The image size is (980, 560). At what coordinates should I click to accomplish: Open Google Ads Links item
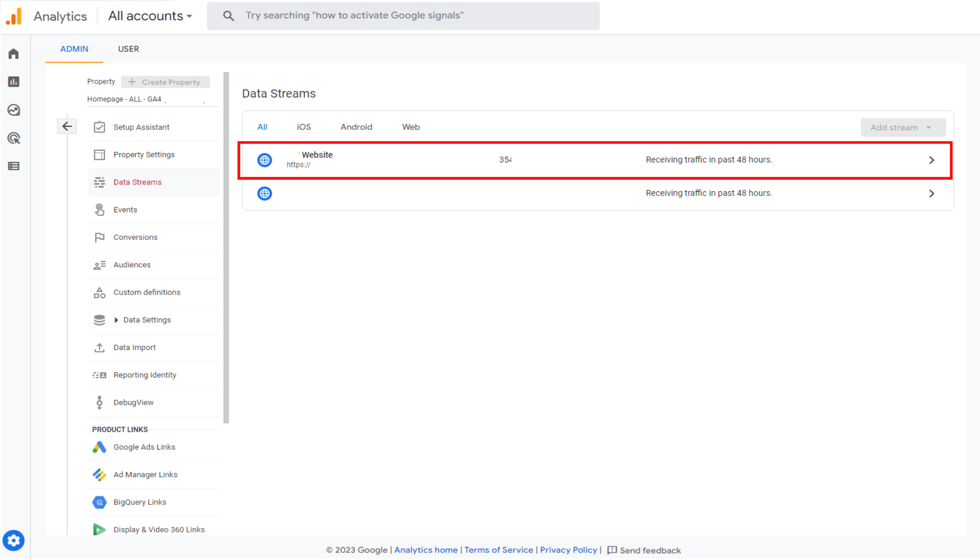coord(154,447)
